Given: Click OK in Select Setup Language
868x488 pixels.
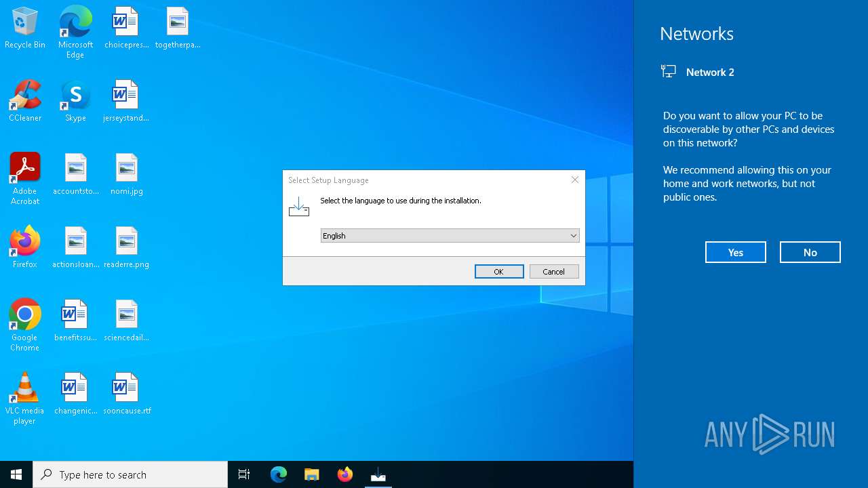Looking at the screenshot, I should [499, 271].
